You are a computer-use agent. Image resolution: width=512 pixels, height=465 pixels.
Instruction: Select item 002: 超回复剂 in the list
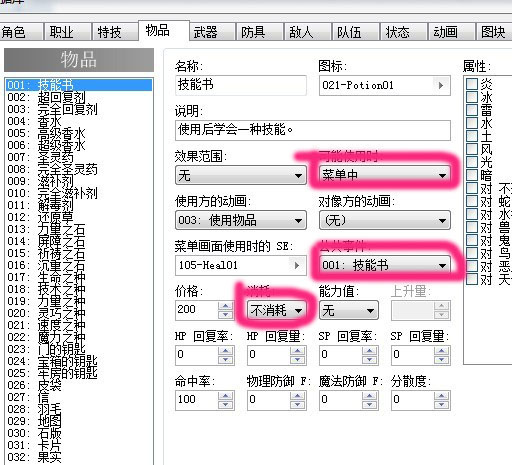click(79, 97)
